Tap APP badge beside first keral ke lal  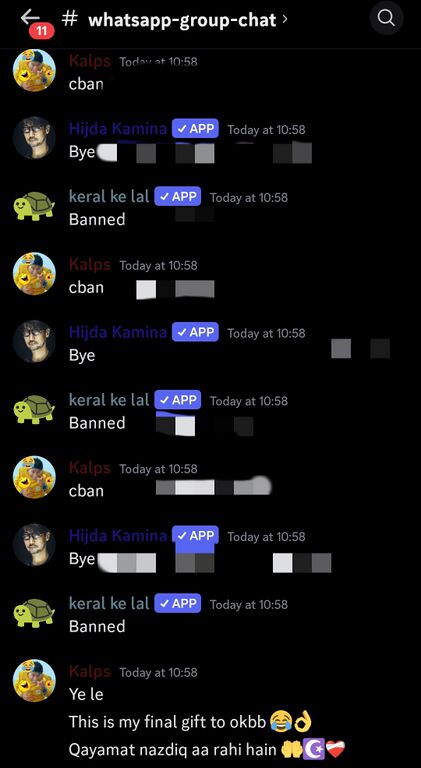click(178, 197)
